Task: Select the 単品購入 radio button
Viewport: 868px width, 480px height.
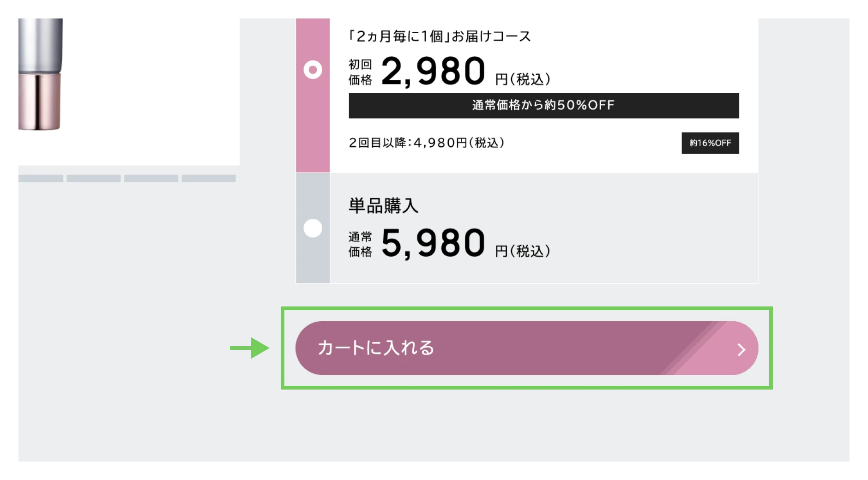Action: 313,228
